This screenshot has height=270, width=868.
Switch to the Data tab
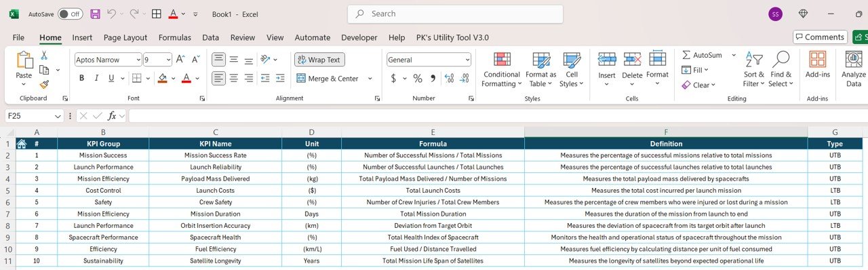(x=210, y=37)
